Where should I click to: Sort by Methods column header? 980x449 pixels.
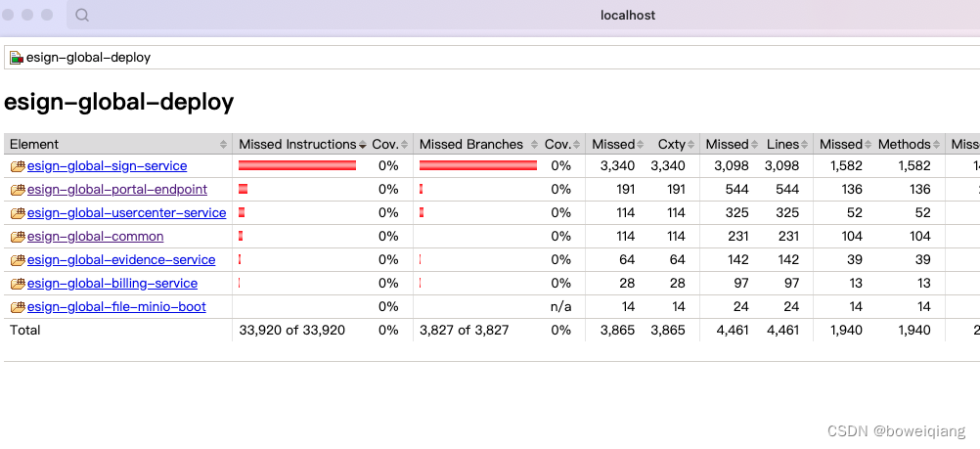(910, 145)
